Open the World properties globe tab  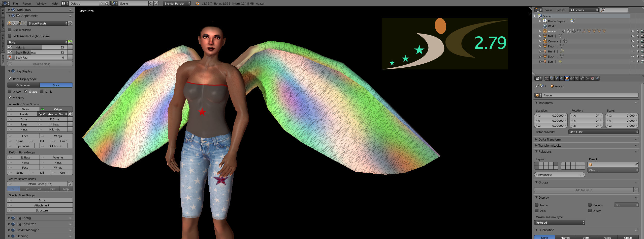pyautogui.click(x=562, y=78)
